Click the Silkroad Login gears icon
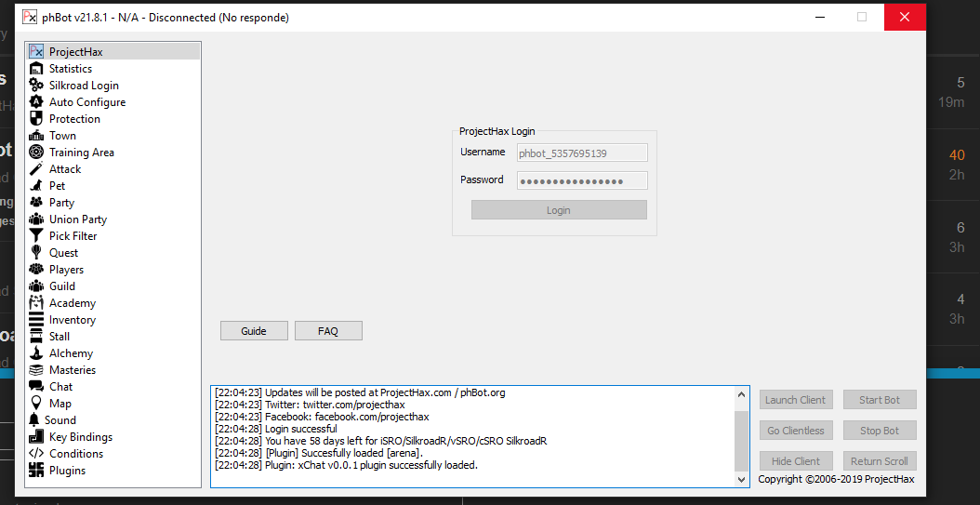 coord(36,86)
